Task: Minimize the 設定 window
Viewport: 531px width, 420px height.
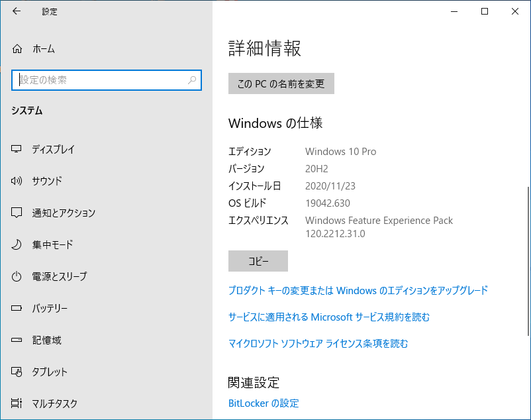Action: pos(454,11)
